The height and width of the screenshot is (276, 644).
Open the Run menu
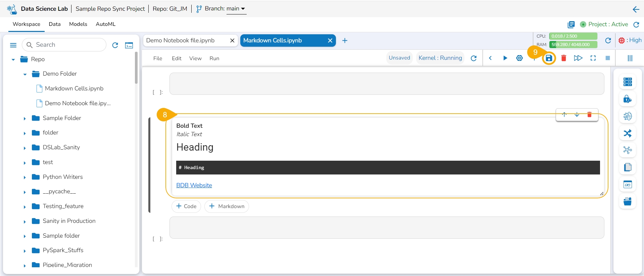(214, 58)
